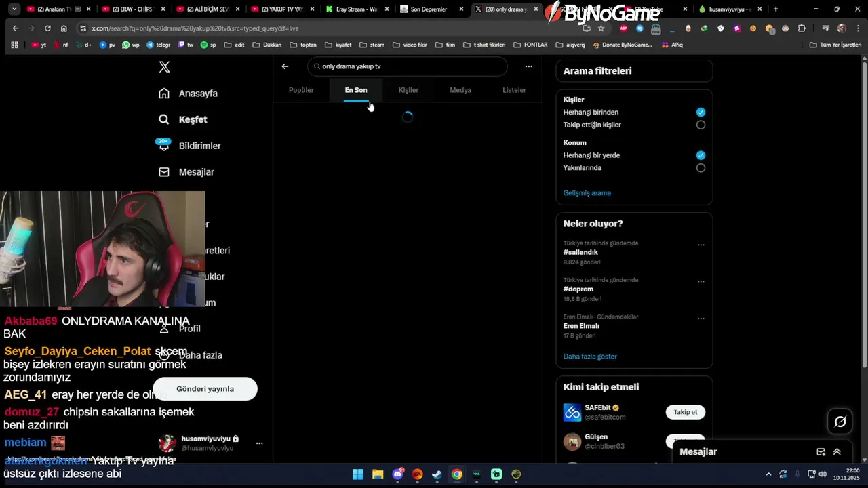Switch to the Kişiler tab
The height and width of the screenshot is (488, 868).
408,90
